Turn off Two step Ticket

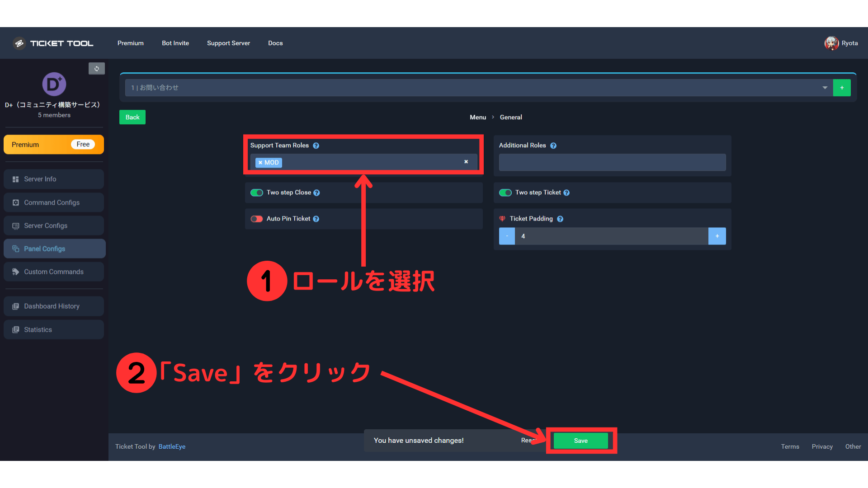click(505, 192)
